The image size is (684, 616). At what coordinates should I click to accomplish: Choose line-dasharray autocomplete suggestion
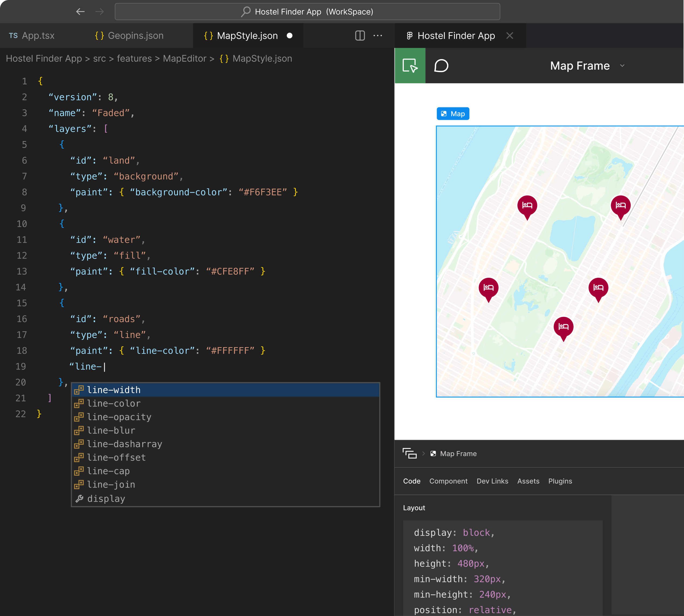124,444
